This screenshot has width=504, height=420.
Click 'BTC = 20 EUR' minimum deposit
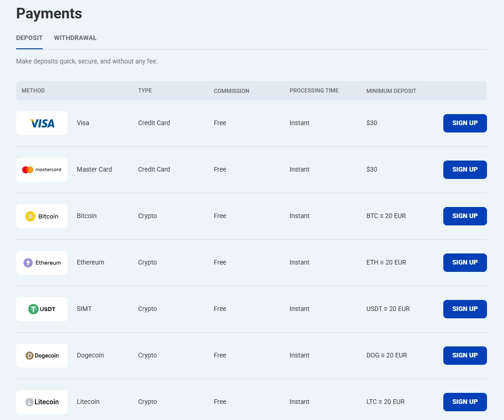tap(386, 216)
